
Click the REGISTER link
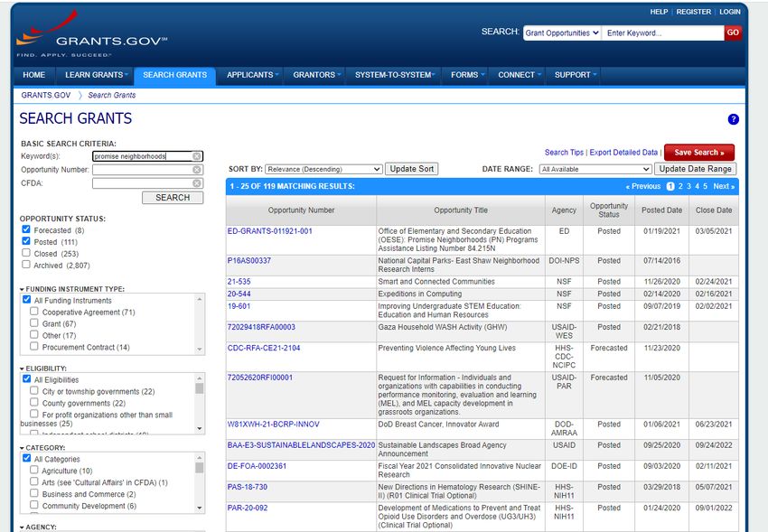[x=694, y=12]
